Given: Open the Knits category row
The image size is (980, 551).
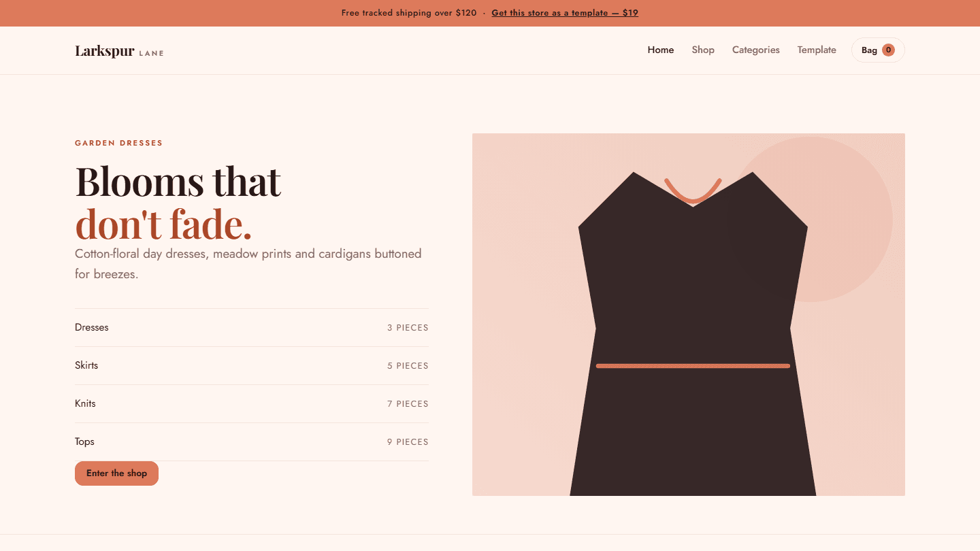Looking at the screenshot, I should (x=252, y=403).
